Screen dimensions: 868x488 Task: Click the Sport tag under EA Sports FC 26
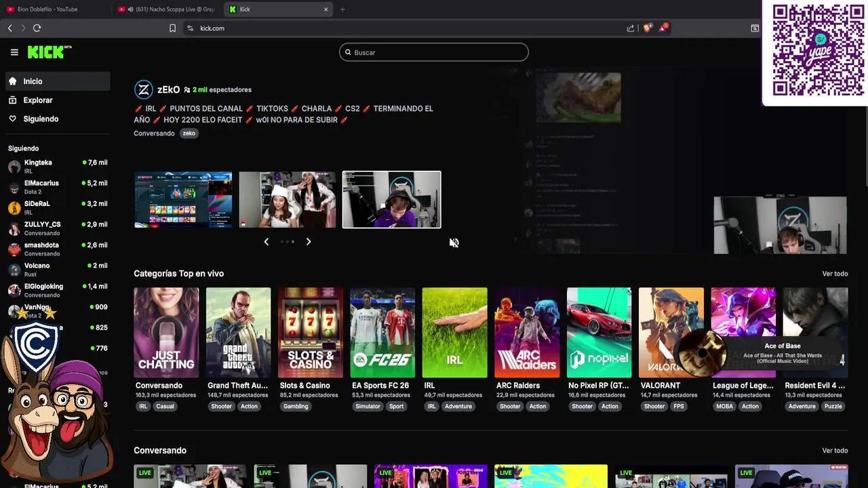(x=397, y=407)
